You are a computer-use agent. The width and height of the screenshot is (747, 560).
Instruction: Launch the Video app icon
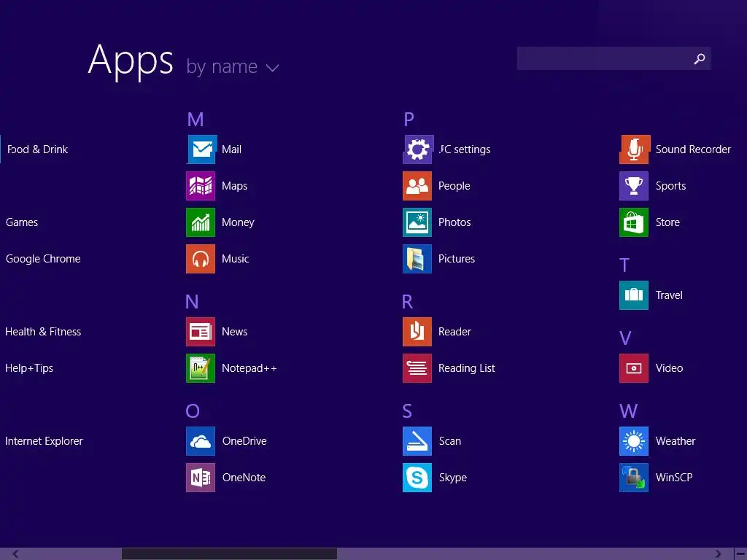(x=634, y=368)
